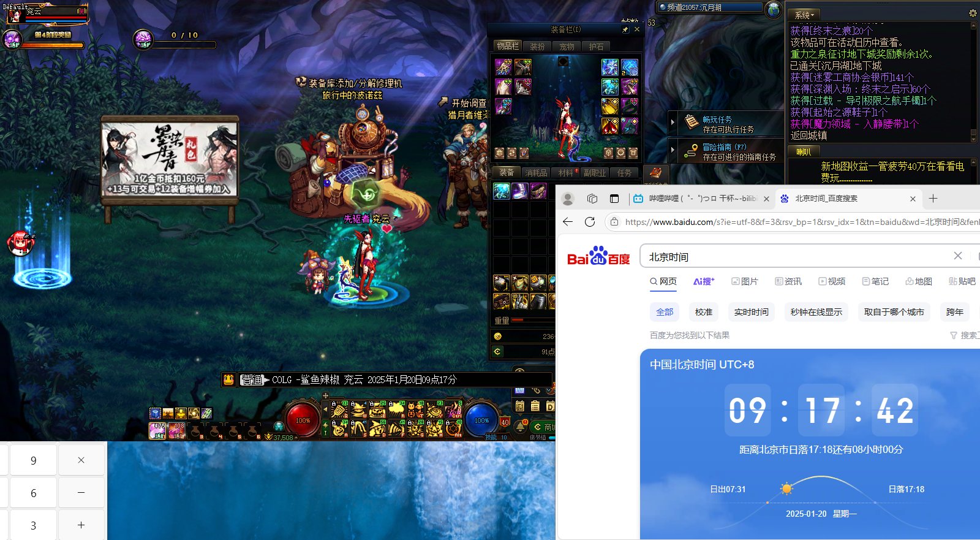The height and width of the screenshot is (540, 980).
Task: Click the 畅玩任务 clipboard icon
Action: [692, 121]
